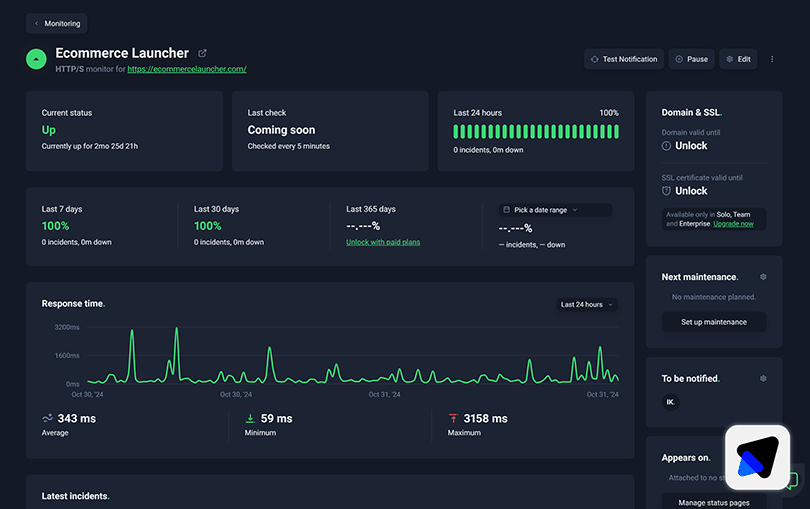Edit the monitor settings
Image resolution: width=810 pixels, height=509 pixels.
point(738,59)
